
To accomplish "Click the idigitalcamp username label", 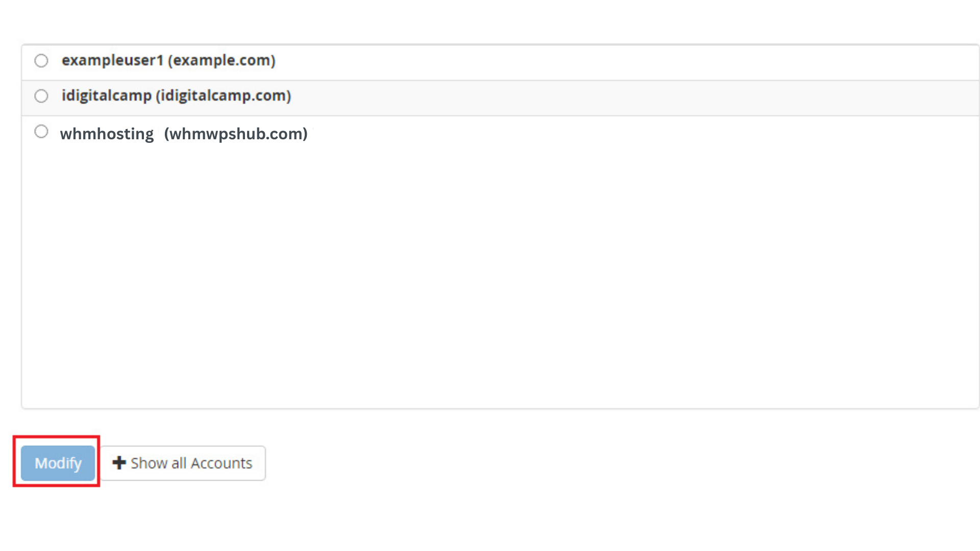I will pyautogui.click(x=107, y=95).
